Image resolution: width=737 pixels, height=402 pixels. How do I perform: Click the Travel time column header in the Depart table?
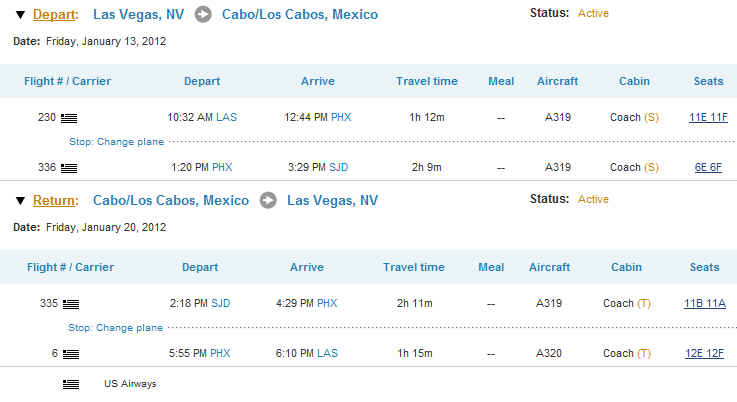click(x=427, y=81)
